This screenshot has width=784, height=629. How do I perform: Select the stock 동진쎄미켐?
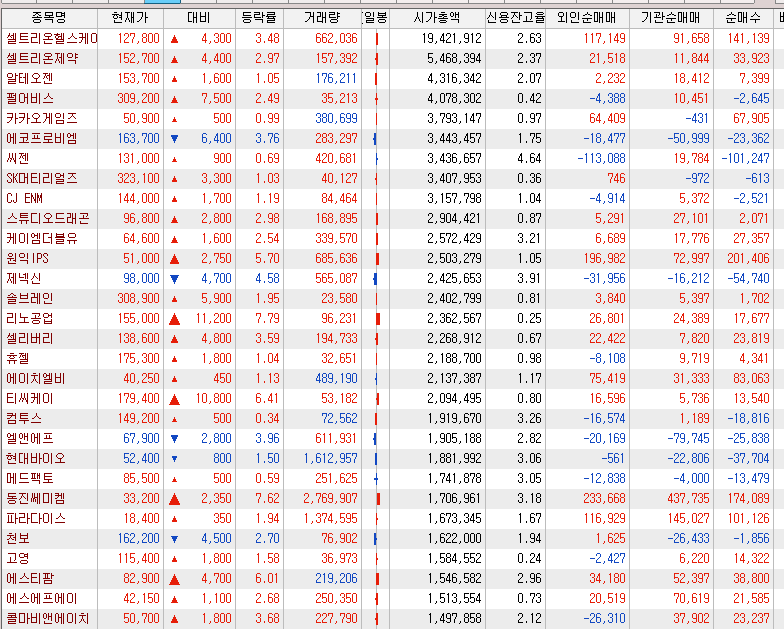(x=36, y=498)
